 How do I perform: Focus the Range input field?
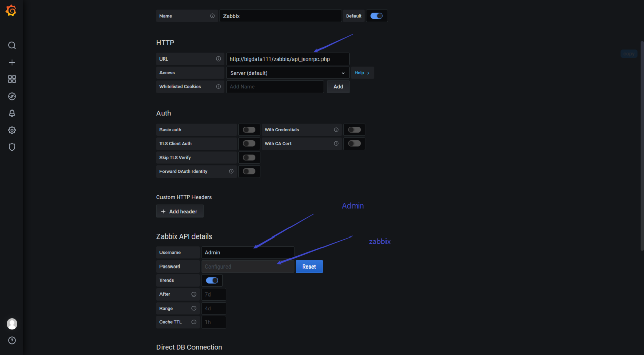[x=214, y=308]
